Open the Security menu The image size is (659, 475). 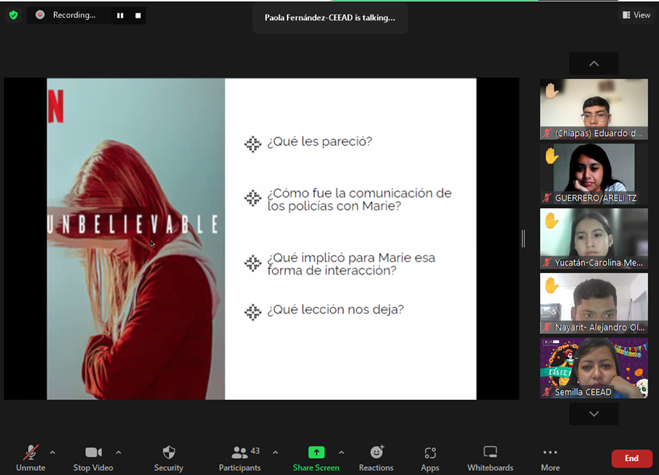(169, 458)
